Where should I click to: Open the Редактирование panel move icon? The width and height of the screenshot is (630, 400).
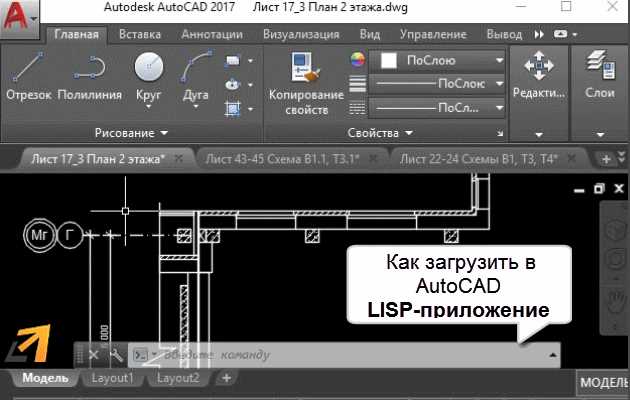[x=539, y=65]
